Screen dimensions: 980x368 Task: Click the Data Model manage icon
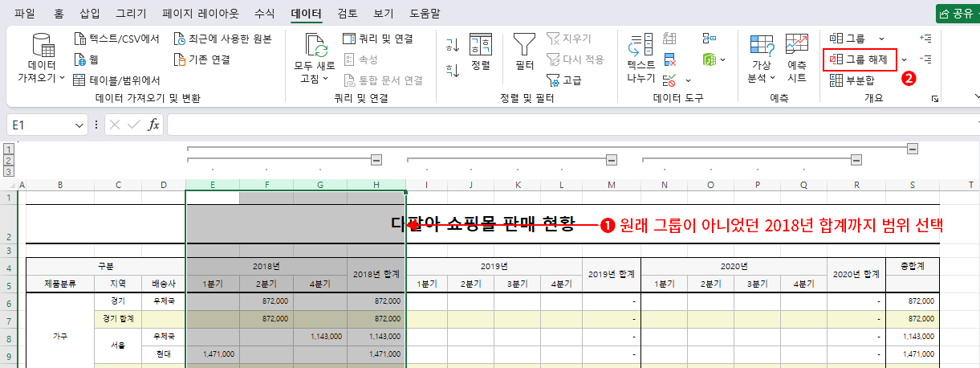[709, 59]
